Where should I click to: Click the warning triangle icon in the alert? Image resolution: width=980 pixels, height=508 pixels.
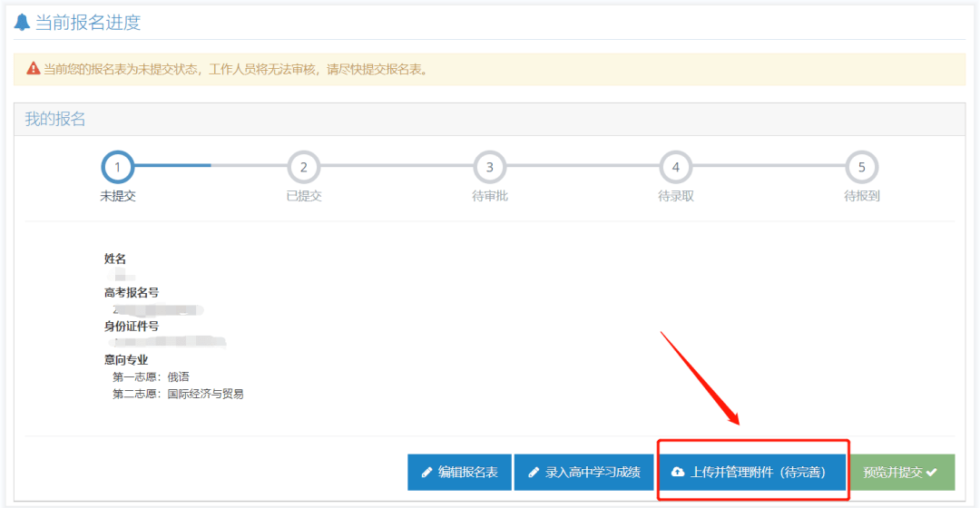coord(34,69)
